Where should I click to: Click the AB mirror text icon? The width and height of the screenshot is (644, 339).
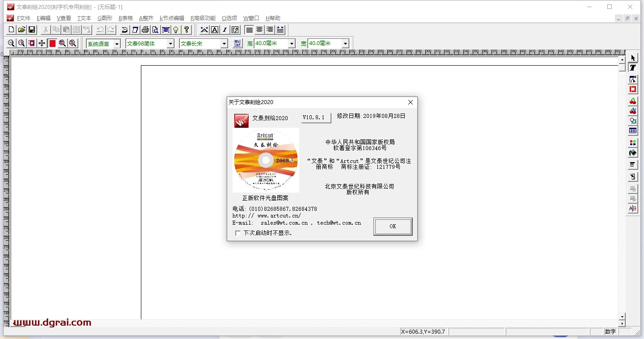(633, 209)
